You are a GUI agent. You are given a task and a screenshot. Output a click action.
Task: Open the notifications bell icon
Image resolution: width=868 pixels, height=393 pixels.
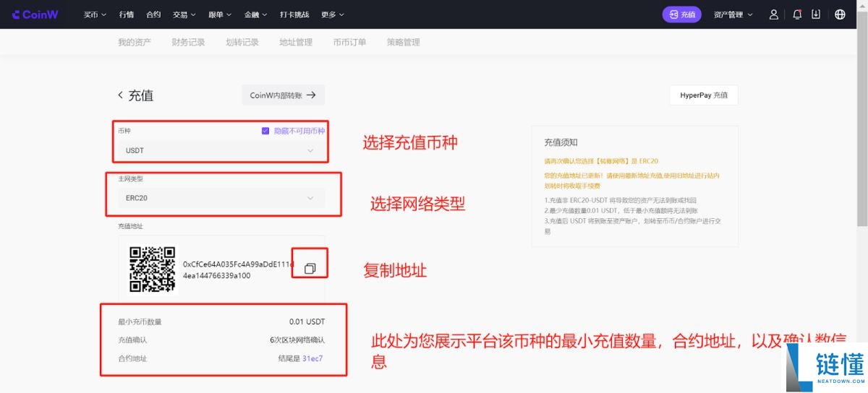pos(797,14)
